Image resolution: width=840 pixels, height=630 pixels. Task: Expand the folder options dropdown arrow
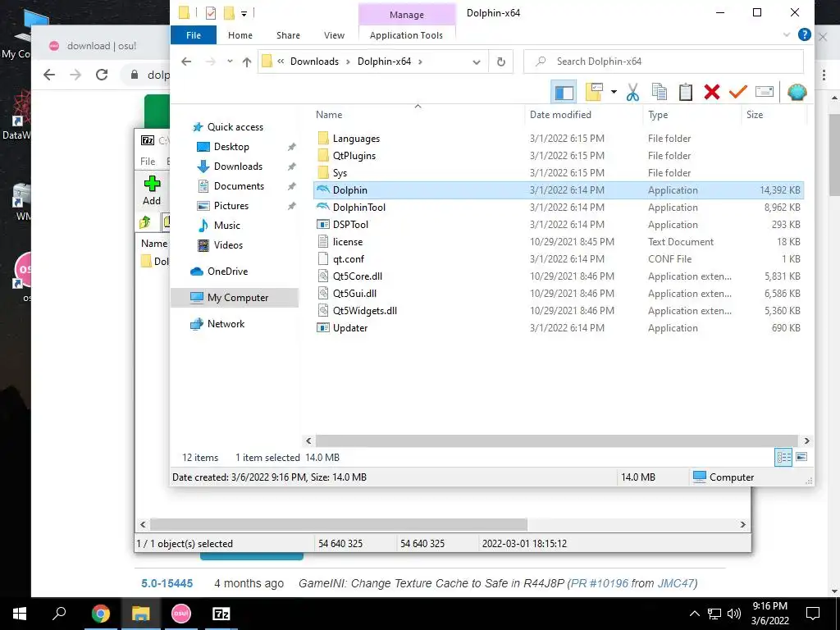point(614,92)
